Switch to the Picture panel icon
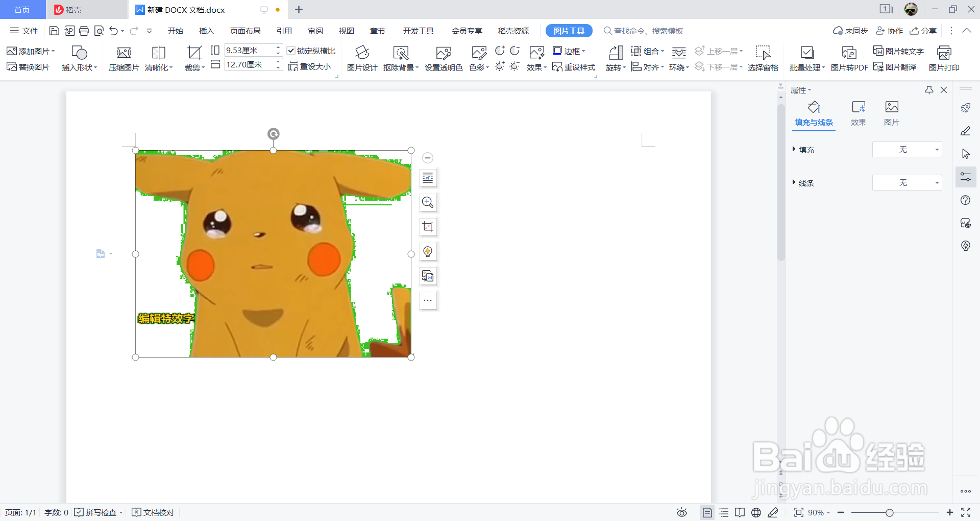 (x=892, y=113)
